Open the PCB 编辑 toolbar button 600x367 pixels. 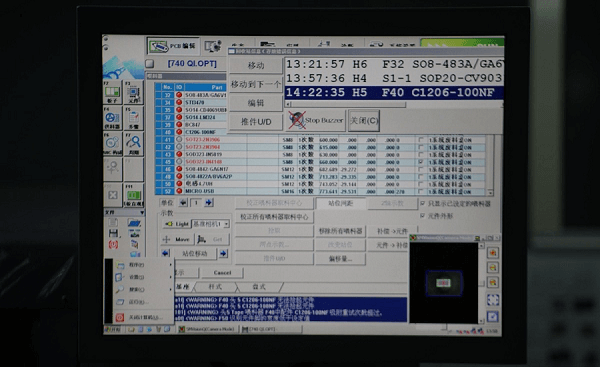click(x=173, y=46)
